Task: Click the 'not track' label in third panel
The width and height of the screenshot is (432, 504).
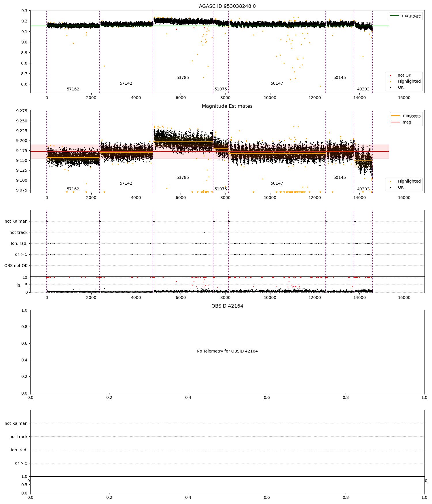Action: pos(18,232)
